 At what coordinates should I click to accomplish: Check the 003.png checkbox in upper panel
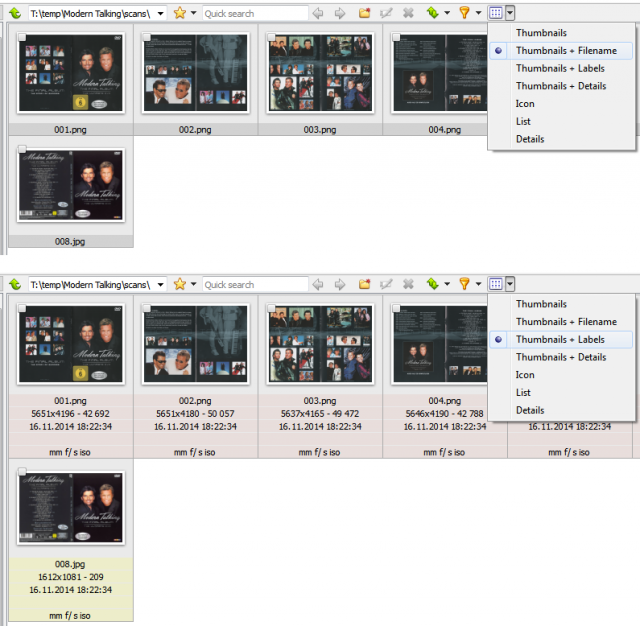pos(271,38)
